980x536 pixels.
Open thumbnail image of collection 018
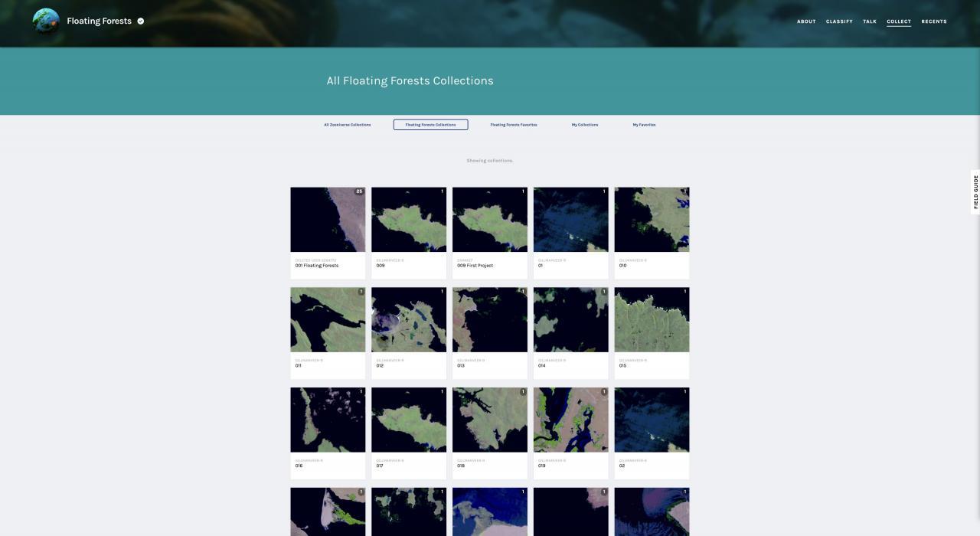[x=490, y=420]
